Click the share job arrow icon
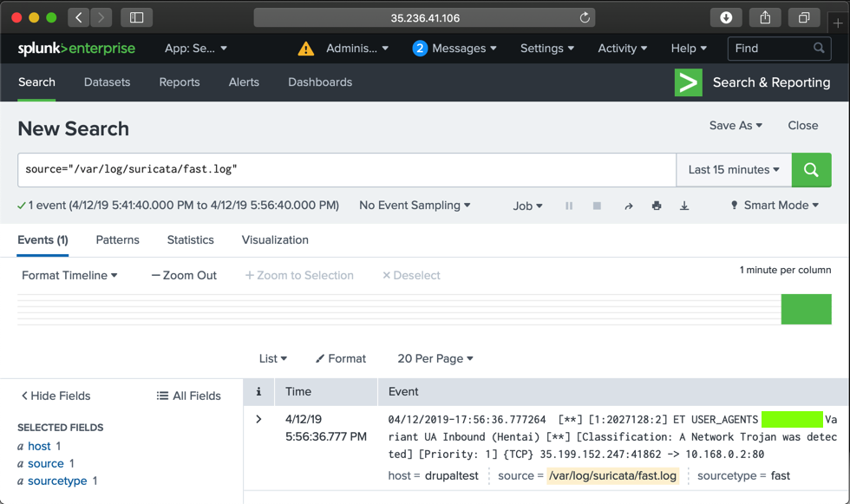This screenshot has width=850, height=504. tap(628, 206)
